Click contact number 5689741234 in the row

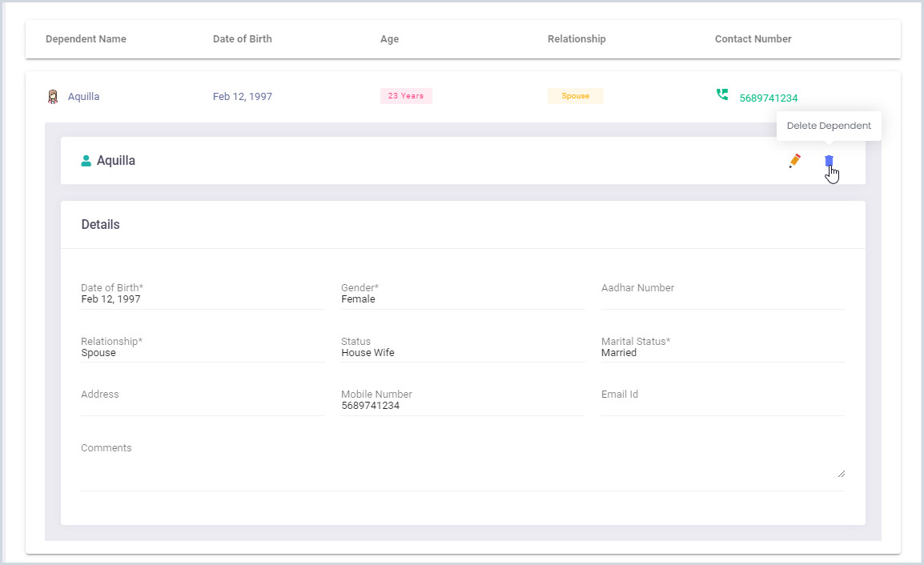(769, 98)
